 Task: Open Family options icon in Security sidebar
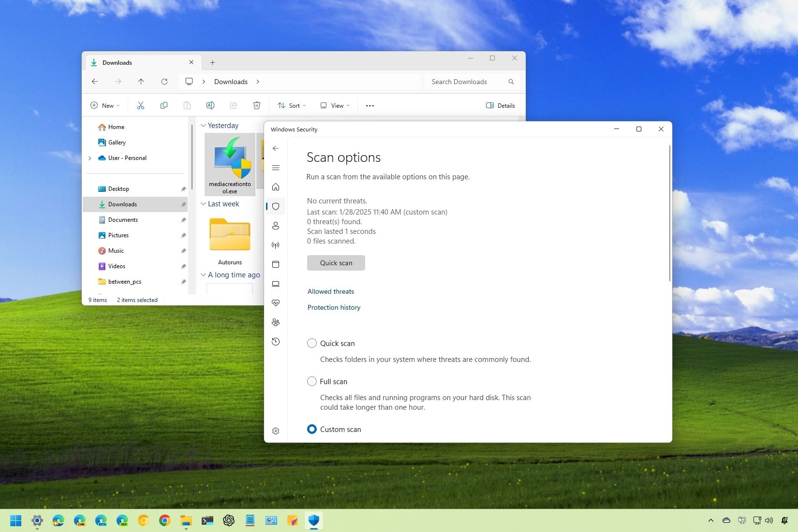(x=276, y=322)
